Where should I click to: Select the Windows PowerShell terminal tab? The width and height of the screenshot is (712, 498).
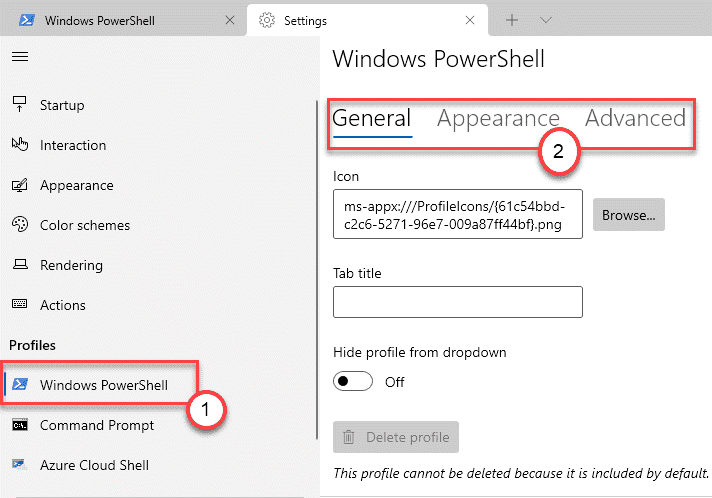125,20
